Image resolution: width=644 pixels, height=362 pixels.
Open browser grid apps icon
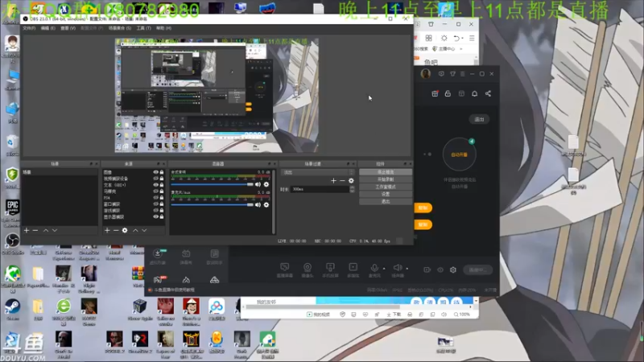[429, 38]
